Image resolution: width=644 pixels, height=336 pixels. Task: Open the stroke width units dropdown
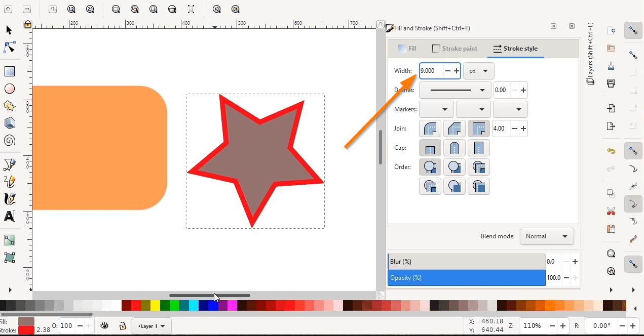478,71
